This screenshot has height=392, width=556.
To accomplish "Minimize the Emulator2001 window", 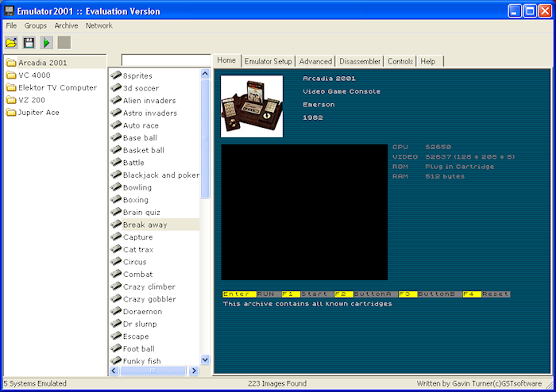I will [515, 11].
